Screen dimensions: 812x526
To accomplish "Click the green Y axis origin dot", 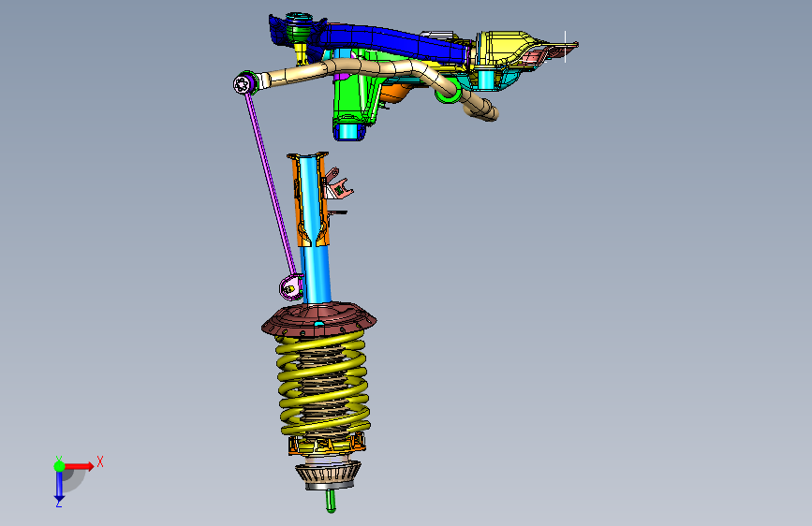I will (59, 466).
